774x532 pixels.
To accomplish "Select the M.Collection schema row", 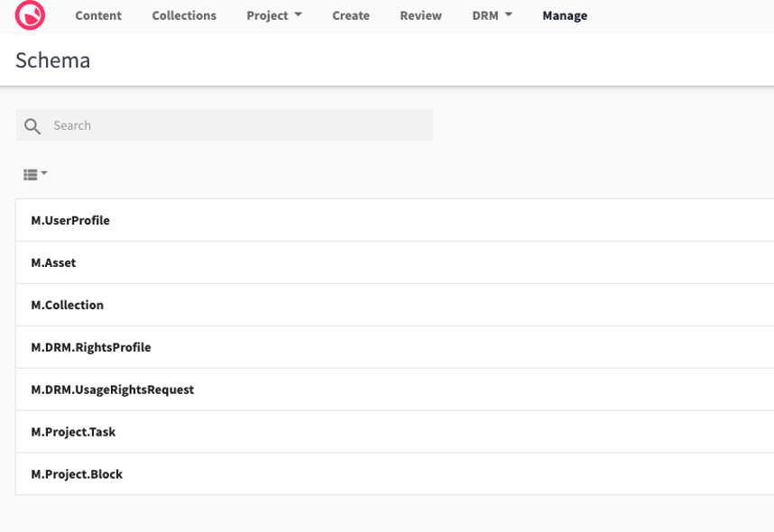I will pyautogui.click(x=68, y=305).
